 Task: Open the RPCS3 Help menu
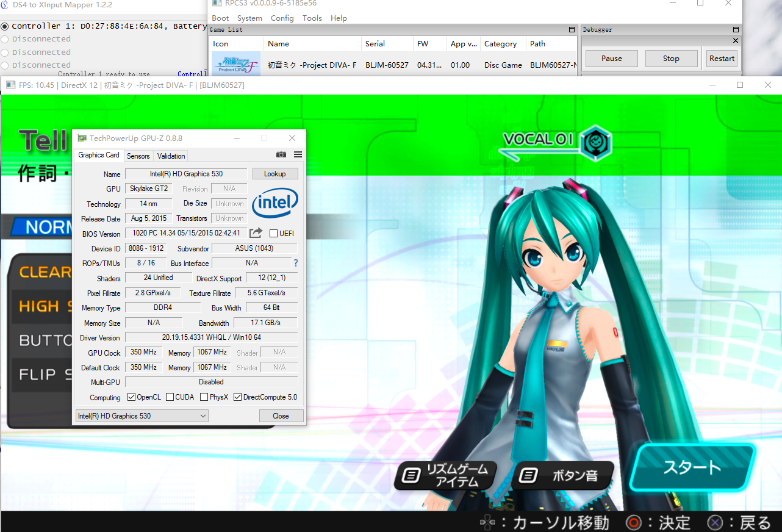(339, 18)
